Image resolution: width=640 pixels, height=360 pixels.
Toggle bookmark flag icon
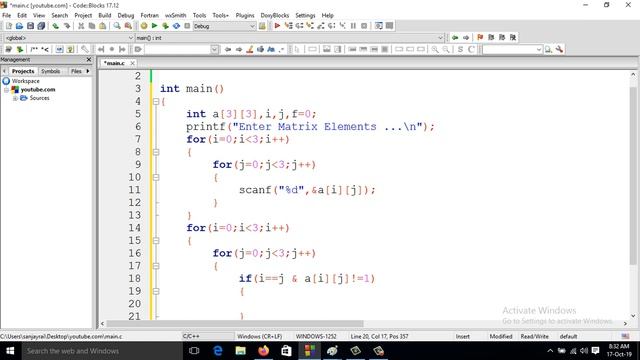[x=480, y=38]
